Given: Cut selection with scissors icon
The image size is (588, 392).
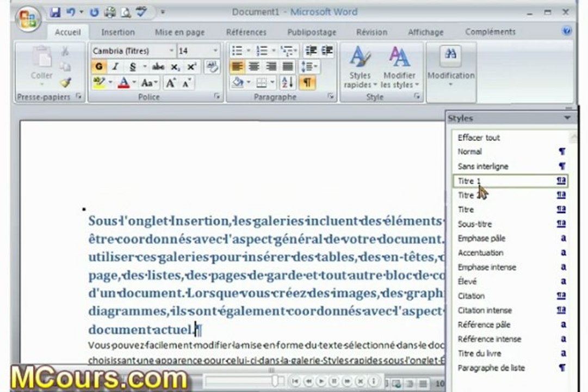Looking at the screenshot, I should point(65,51).
